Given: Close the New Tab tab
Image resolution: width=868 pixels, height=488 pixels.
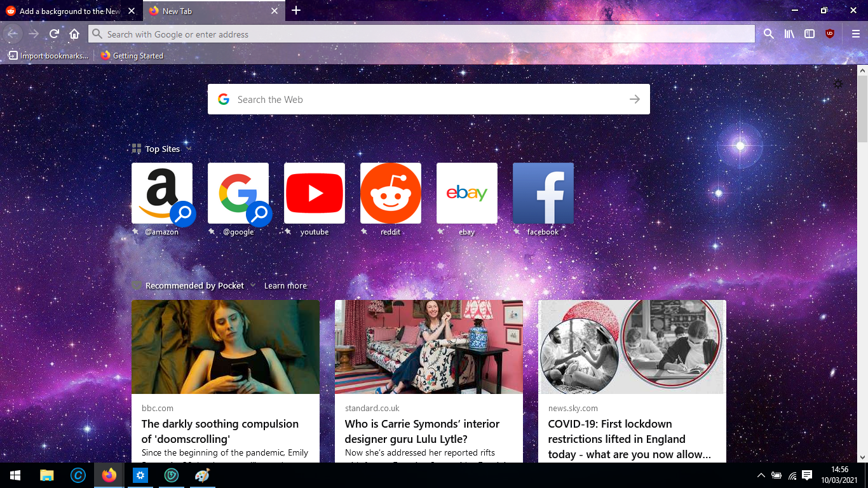Looking at the screenshot, I should (275, 11).
